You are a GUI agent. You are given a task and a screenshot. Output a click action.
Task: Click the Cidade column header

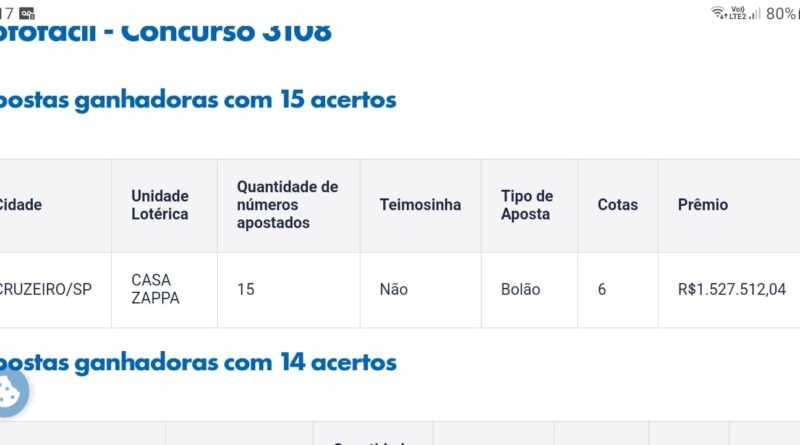click(20, 205)
